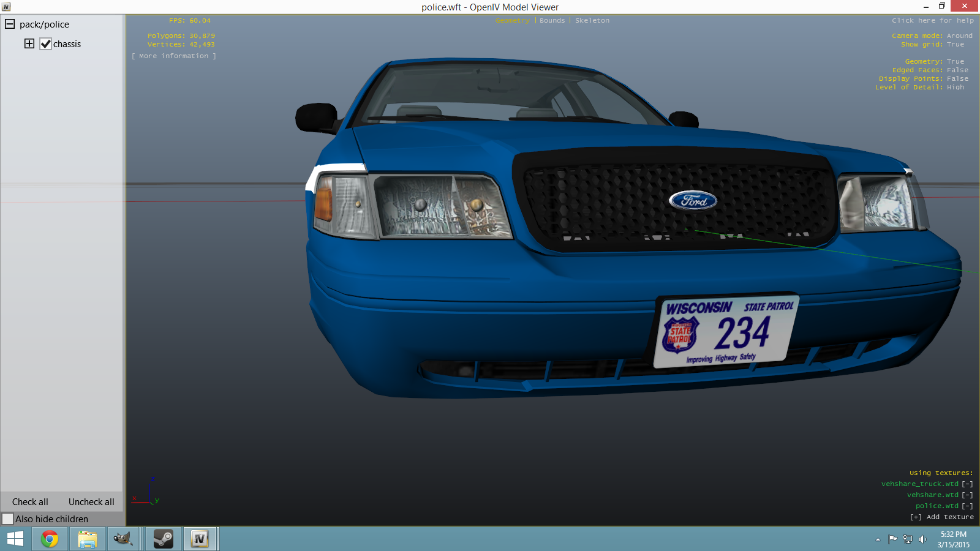Remove the police.wtd texture entry

point(967,506)
